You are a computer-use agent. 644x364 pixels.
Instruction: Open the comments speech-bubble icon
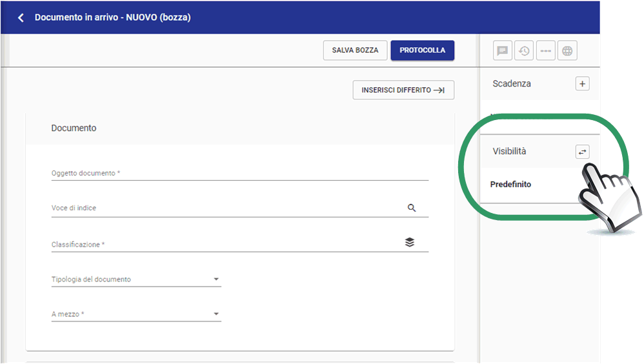pos(503,51)
